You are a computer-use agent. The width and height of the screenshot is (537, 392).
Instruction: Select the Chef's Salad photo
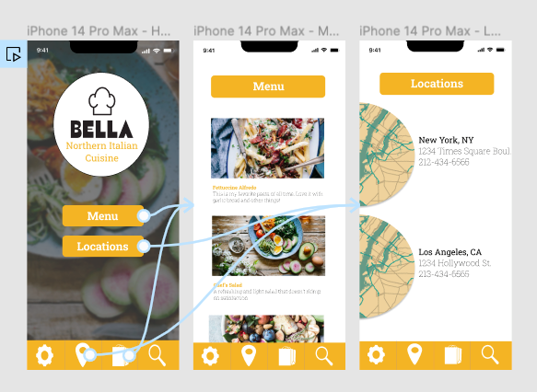[269, 246]
